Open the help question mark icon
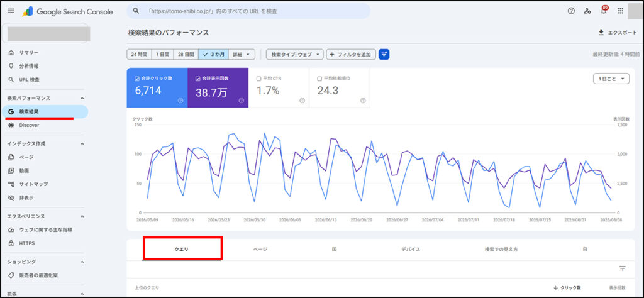 pos(571,11)
